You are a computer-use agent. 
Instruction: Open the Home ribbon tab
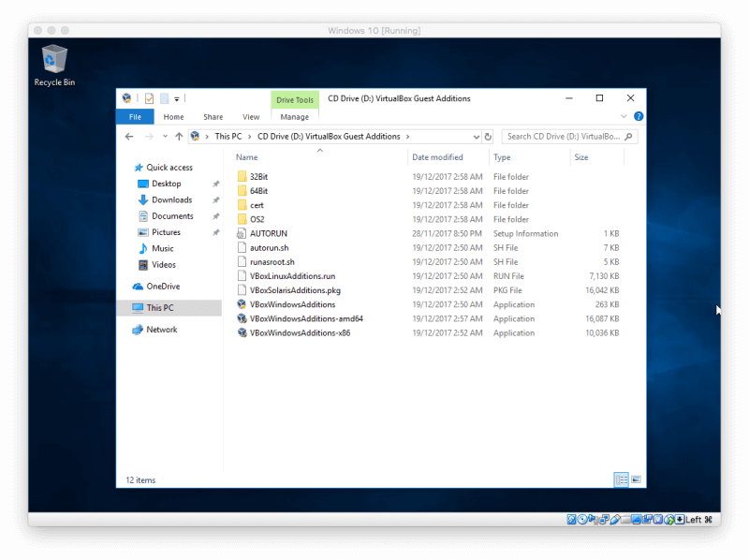[x=173, y=117]
